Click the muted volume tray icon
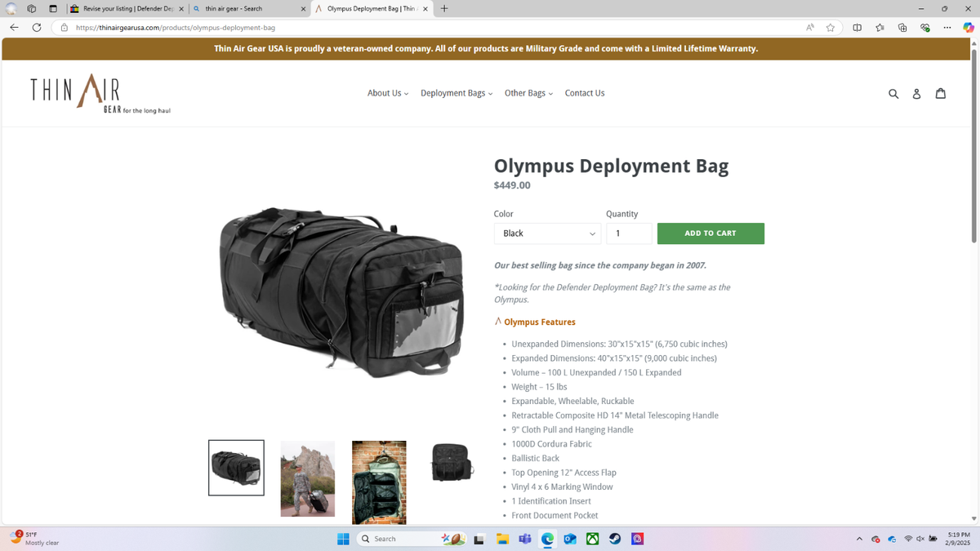Viewport: 980px width, 551px height. click(920, 539)
